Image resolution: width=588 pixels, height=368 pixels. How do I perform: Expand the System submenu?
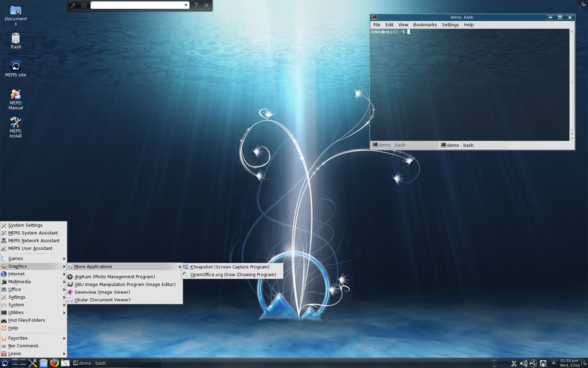pos(34,305)
